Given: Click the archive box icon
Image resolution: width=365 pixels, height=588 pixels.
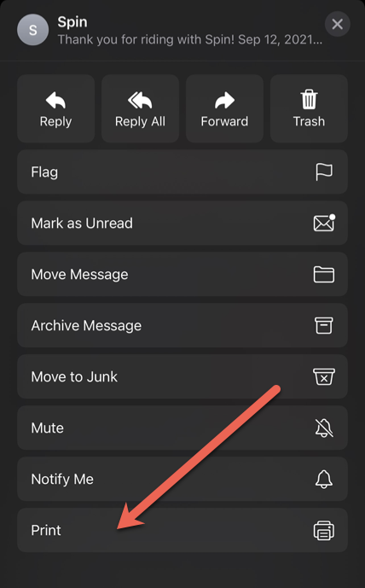Looking at the screenshot, I should pyautogui.click(x=323, y=325).
